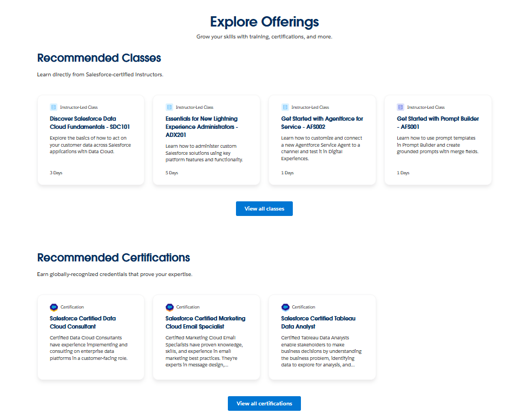Click the Explore Offerings heading

tap(264, 22)
